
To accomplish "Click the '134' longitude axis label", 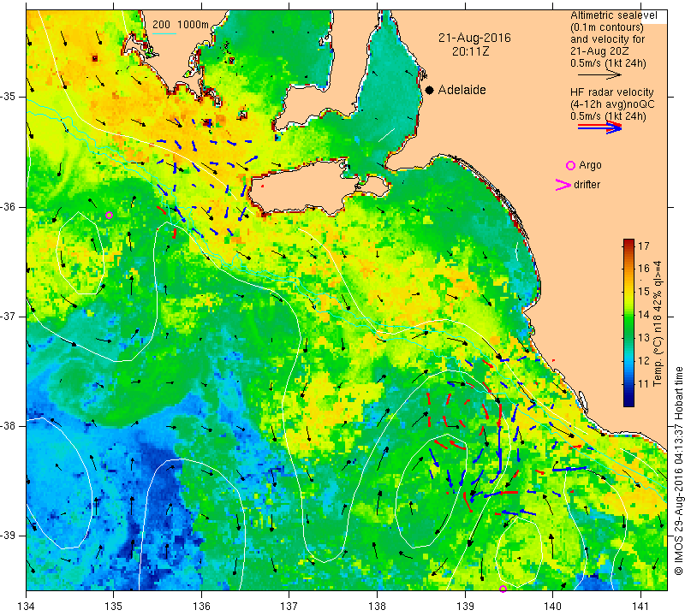I will pyautogui.click(x=27, y=606).
